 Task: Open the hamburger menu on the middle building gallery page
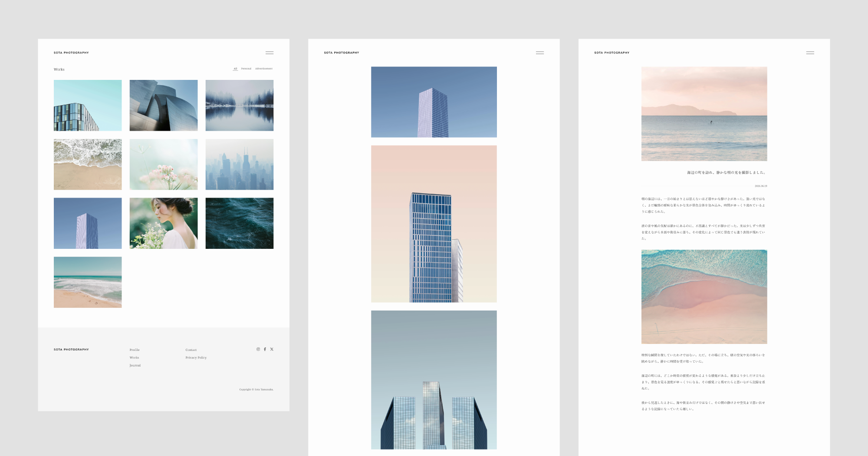[540, 53]
